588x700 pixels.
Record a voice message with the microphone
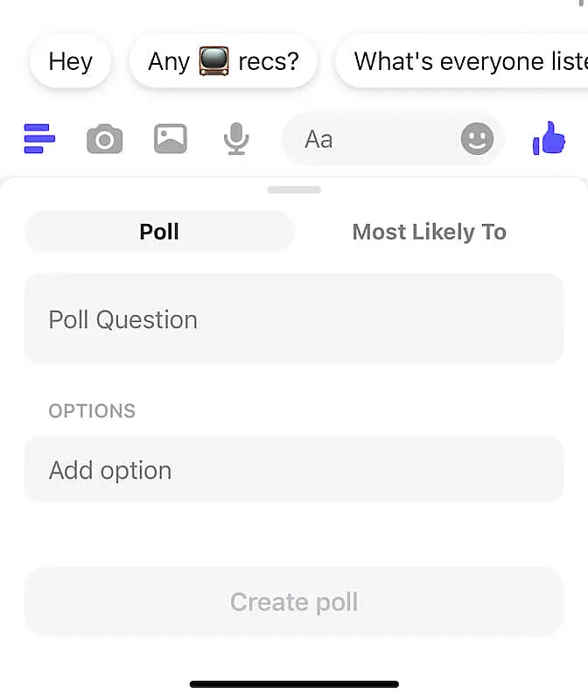click(234, 138)
